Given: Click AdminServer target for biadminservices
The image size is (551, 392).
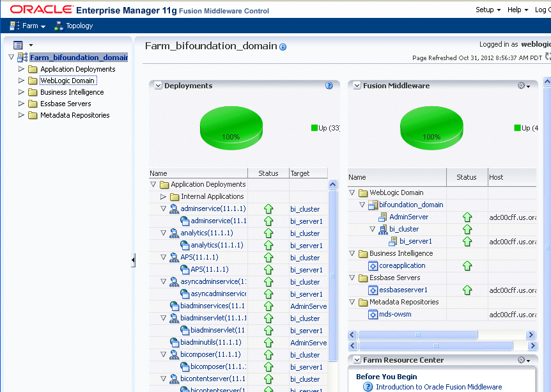Looking at the screenshot, I should pyautogui.click(x=309, y=306).
